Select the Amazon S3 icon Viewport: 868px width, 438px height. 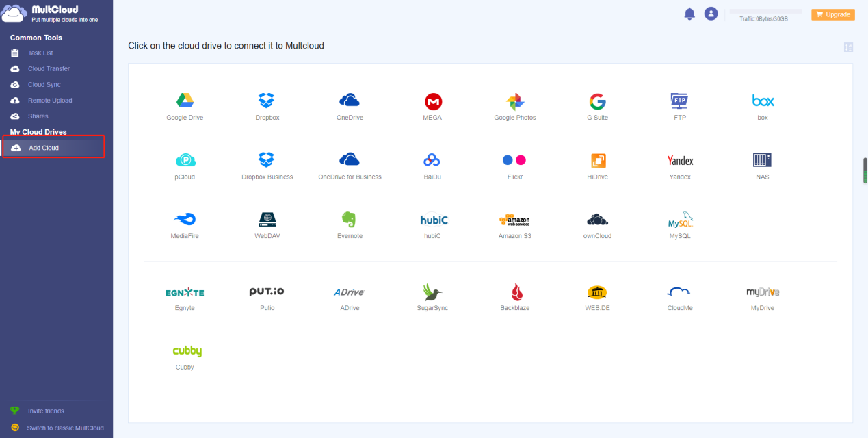point(514,220)
